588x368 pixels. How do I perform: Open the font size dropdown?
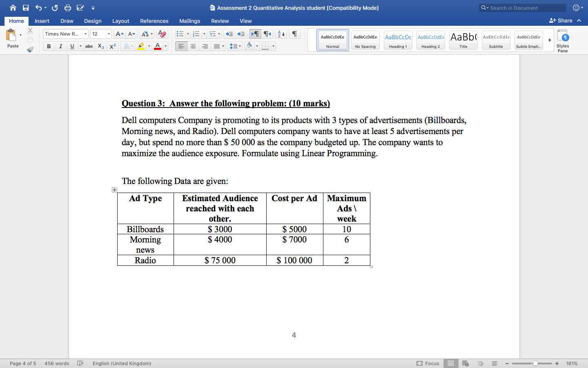[108, 34]
